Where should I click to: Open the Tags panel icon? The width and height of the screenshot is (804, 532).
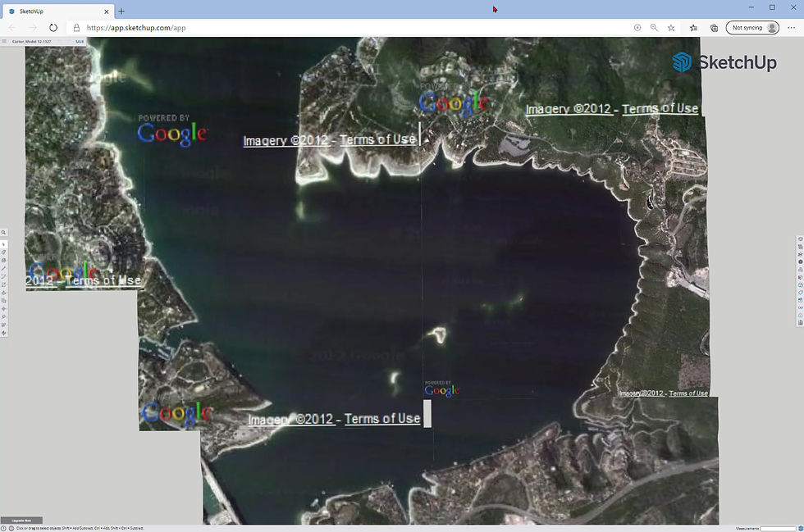pos(801,293)
